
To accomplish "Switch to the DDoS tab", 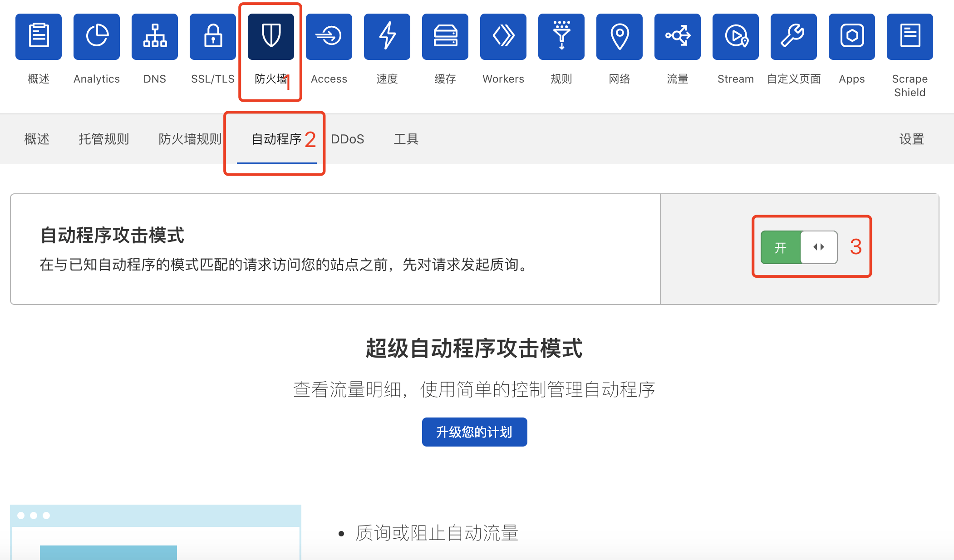I will (348, 139).
